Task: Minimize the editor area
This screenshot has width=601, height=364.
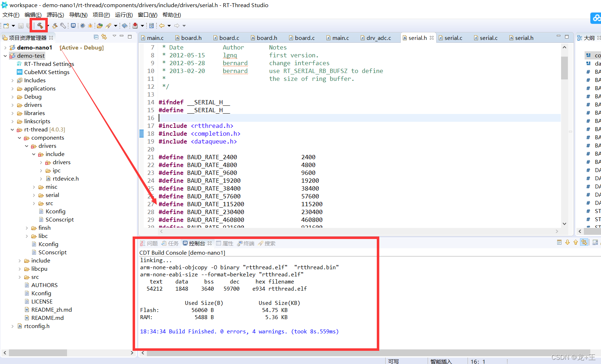Action: pyautogui.click(x=559, y=36)
